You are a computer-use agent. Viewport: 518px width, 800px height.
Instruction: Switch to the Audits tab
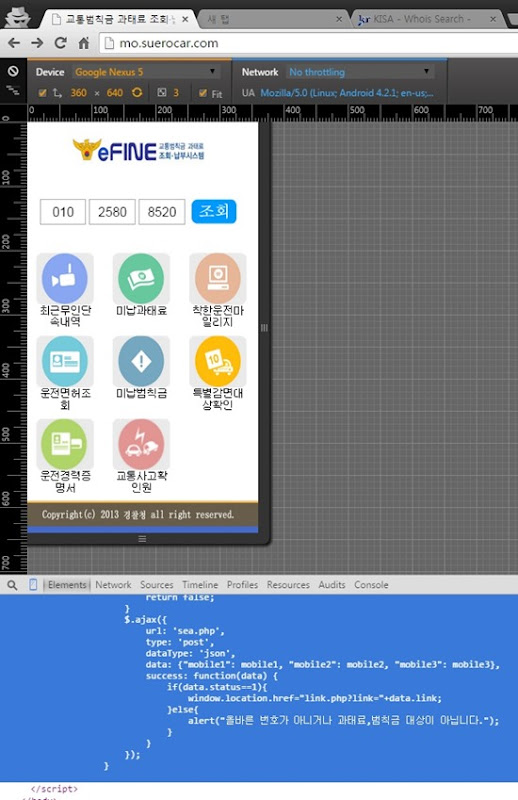332,585
